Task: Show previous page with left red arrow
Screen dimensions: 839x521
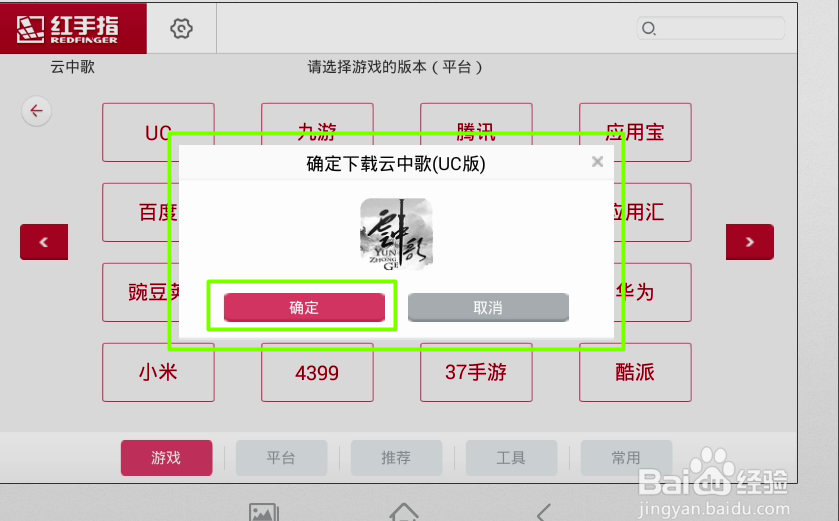Action: (44, 242)
